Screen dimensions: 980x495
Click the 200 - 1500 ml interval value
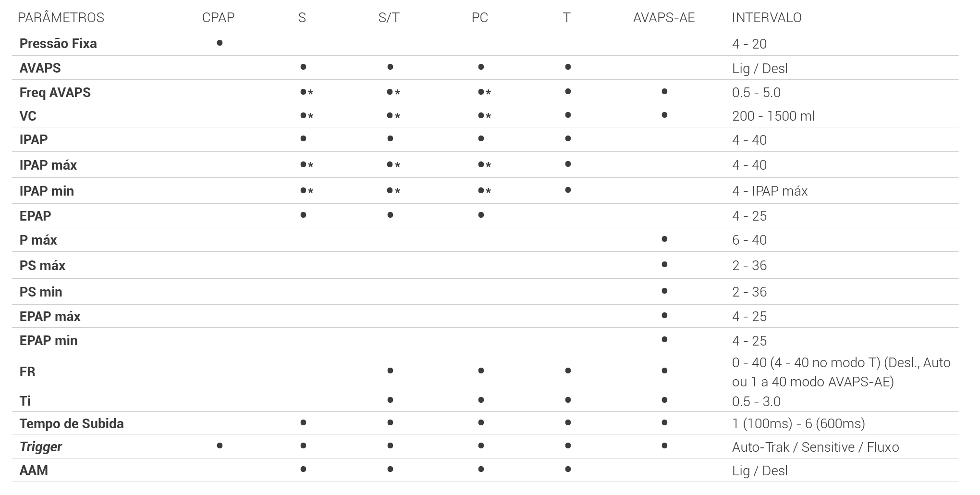pyautogui.click(x=773, y=116)
